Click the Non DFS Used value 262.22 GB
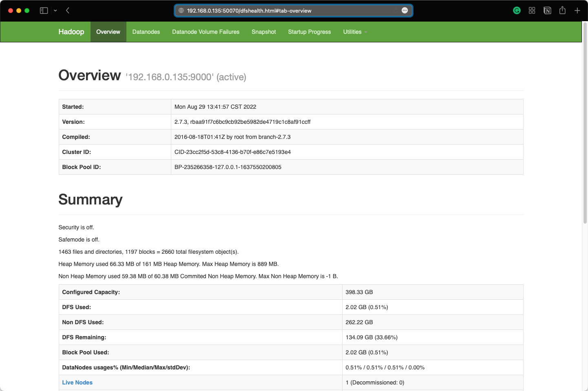This screenshot has width=588, height=391. pos(359,322)
